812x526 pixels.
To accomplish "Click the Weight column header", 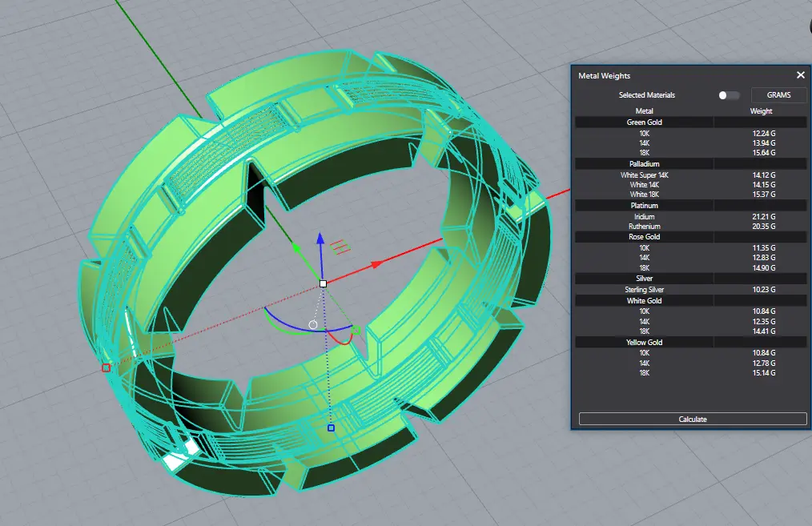I will coord(761,111).
